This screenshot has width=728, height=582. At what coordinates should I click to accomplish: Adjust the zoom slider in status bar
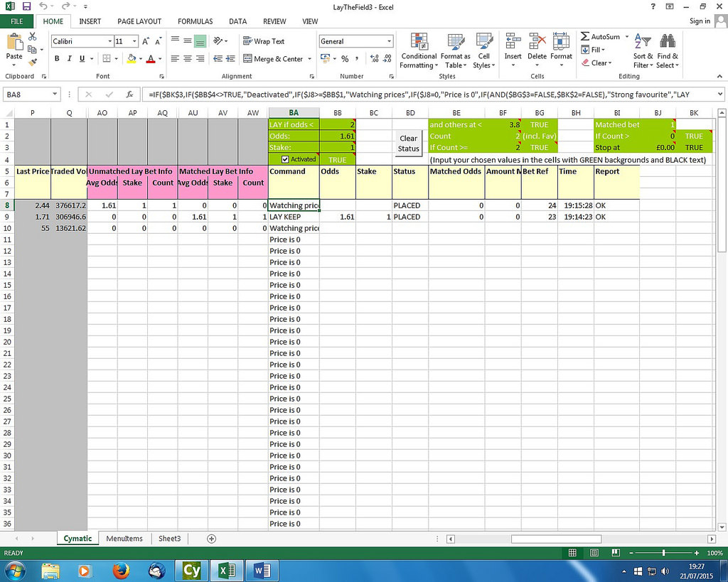(x=663, y=553)
